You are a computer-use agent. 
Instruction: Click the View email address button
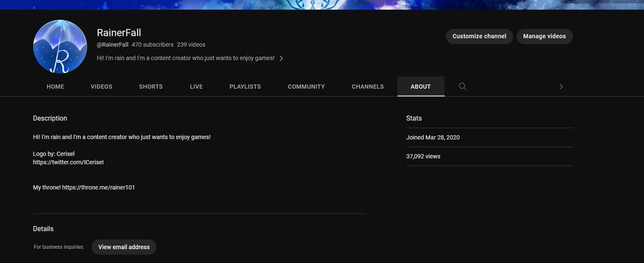(x=124, y=247)
